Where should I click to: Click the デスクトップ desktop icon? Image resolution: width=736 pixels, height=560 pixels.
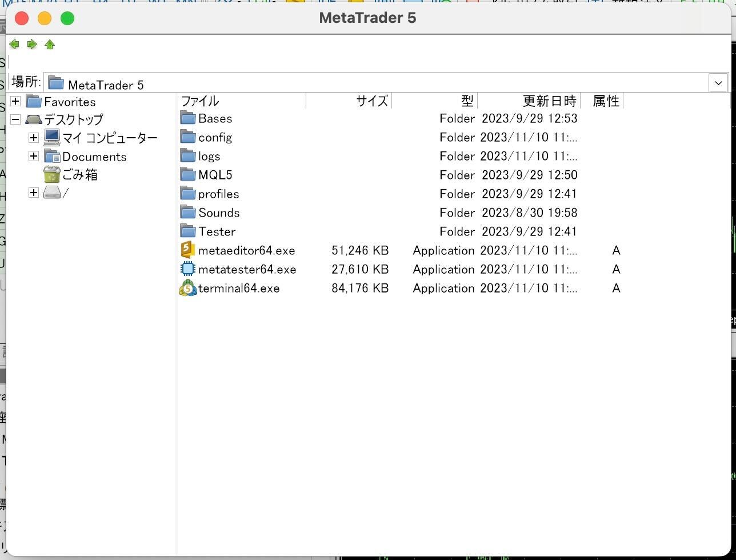click(x=34, y=119)
